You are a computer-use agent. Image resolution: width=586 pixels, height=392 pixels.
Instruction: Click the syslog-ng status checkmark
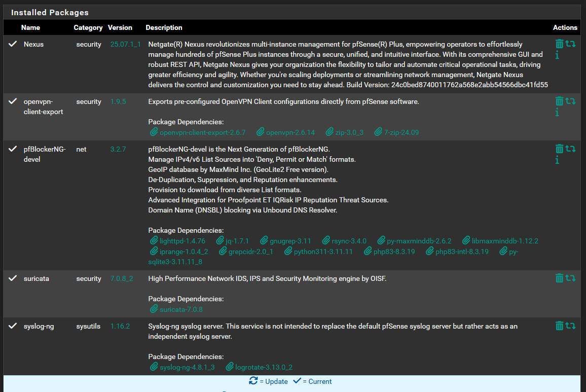point(13,326)
